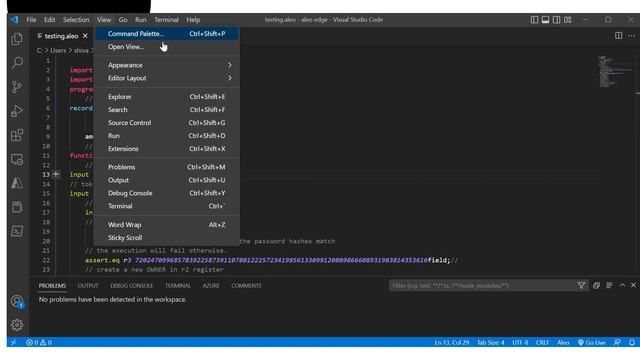Choose Output from the View menu
The width and height of the screenshot is (640, 360).
pos(167,180)
